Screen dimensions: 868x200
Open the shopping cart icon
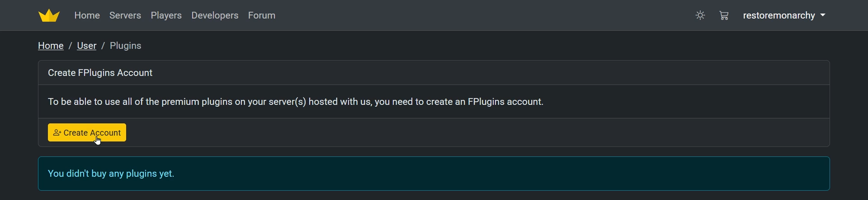724,15
